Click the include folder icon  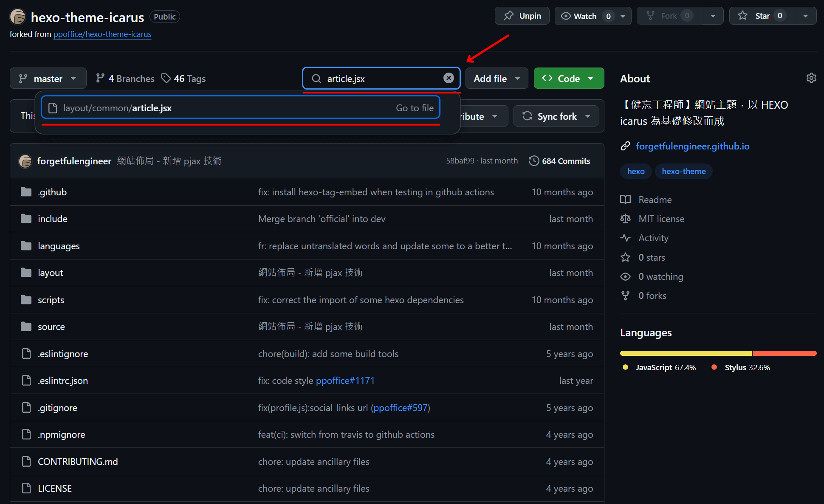tap(26, 219)
